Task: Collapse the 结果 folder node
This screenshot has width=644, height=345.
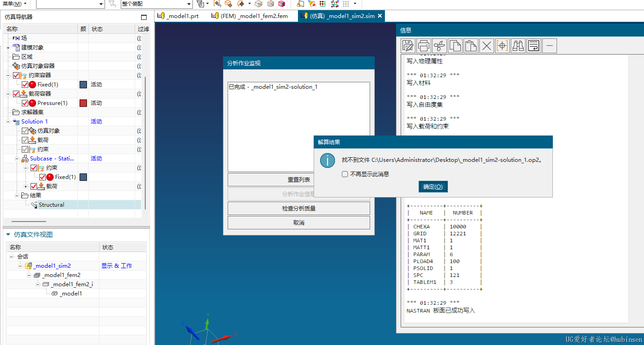Action: click(17, 196)
